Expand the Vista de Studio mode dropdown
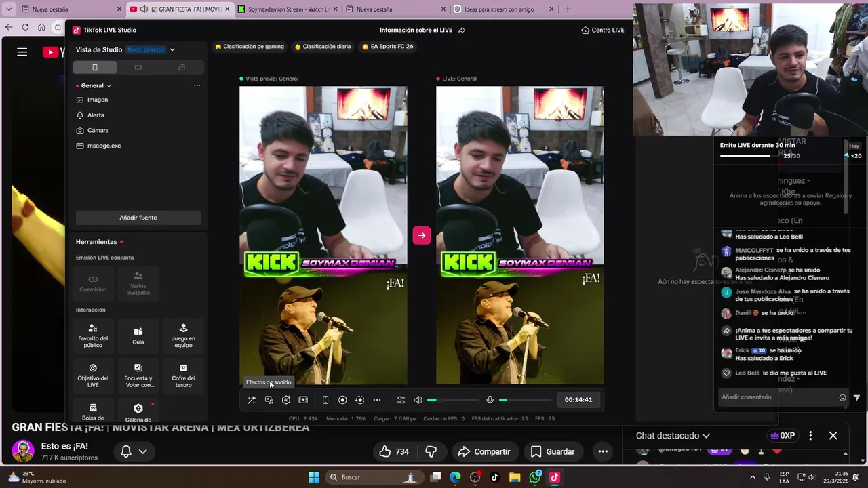868x488 pixels. [172, 49]
